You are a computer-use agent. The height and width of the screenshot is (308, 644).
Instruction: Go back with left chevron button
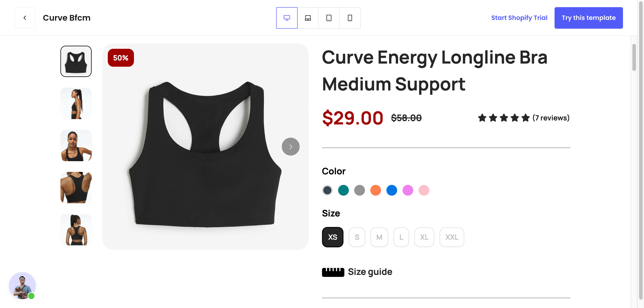[x=25, y=18]
